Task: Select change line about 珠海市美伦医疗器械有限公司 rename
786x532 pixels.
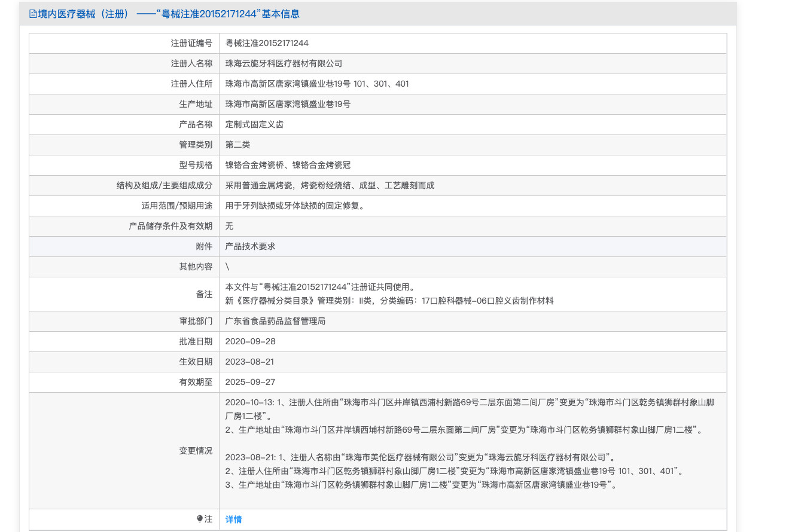Action: 421,457
